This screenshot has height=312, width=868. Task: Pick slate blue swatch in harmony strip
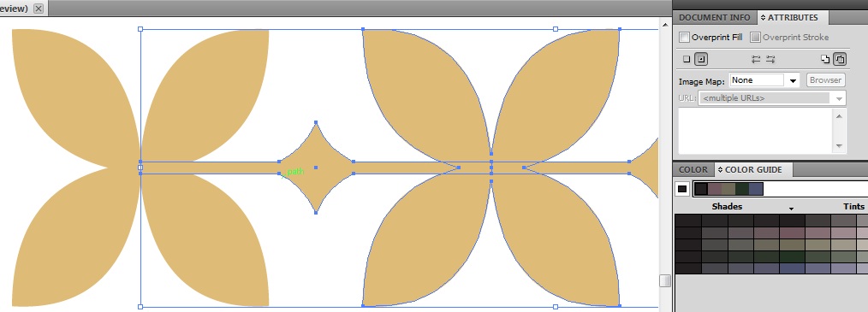pos(756,189)
